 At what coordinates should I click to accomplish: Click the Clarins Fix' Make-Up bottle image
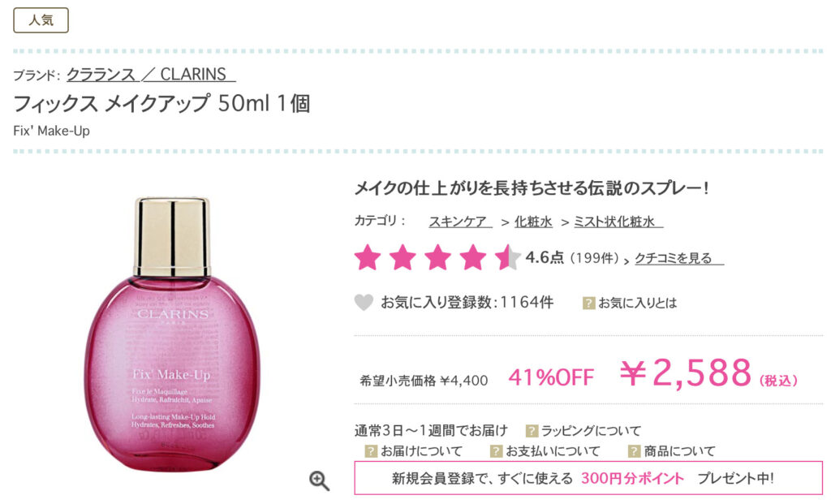tap(172, 334)
